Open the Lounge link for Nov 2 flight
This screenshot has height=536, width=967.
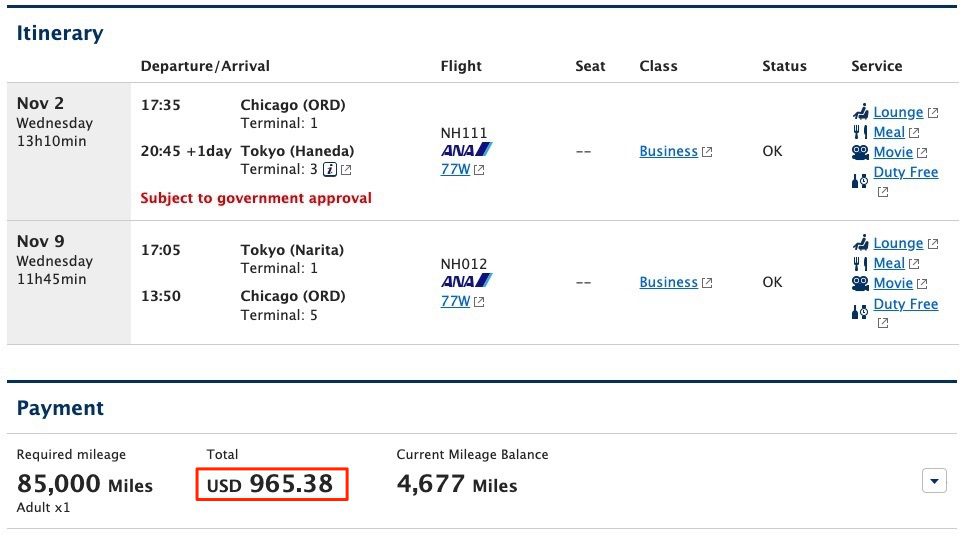click(897, 112)
